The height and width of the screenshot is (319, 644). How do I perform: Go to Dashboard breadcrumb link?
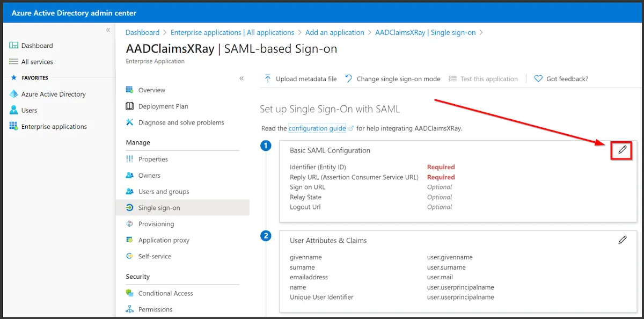(x=143, y=32)
